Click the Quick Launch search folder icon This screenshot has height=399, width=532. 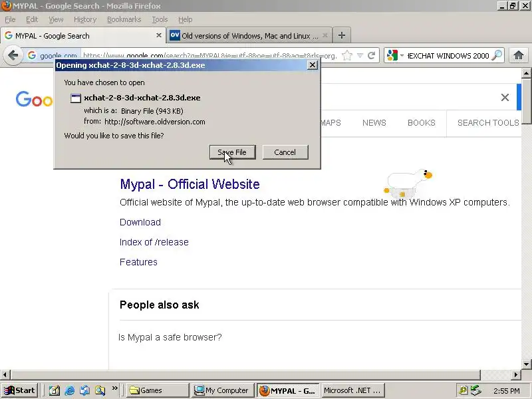coord(100,390)
